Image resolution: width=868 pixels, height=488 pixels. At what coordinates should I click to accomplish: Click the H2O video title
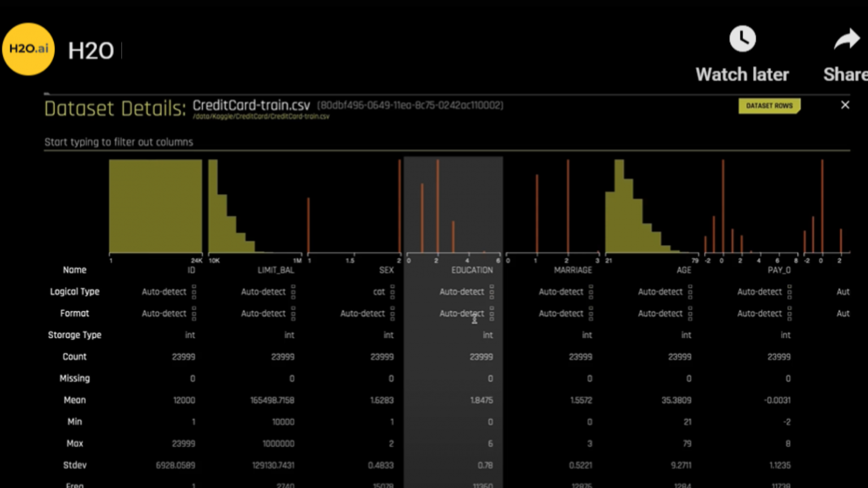point(91,51)
